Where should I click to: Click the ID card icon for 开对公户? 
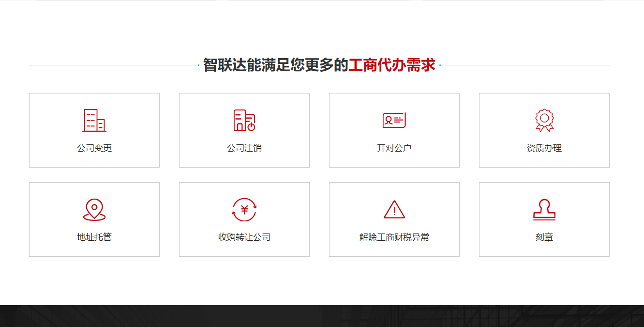pos(394,120)
